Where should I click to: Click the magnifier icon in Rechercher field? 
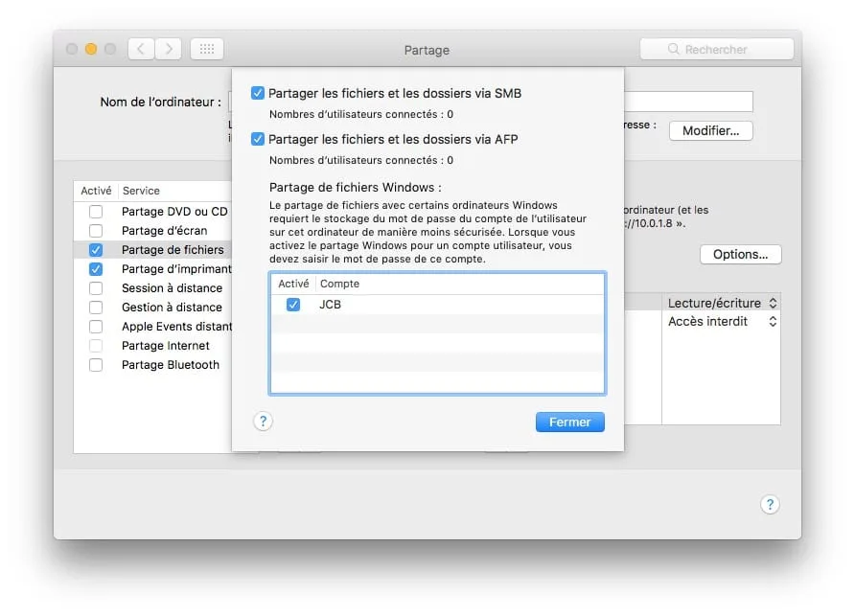pos(674,49)
